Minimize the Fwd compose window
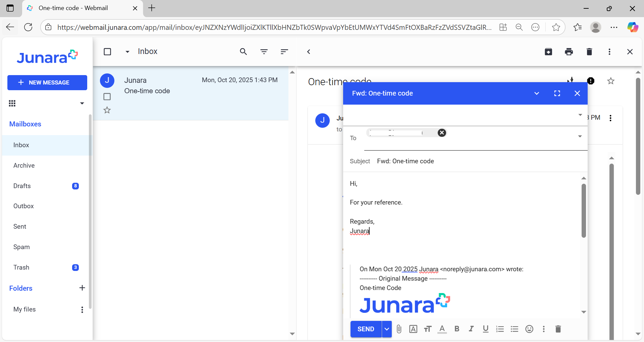644x342 pixels. pos(537,94)
